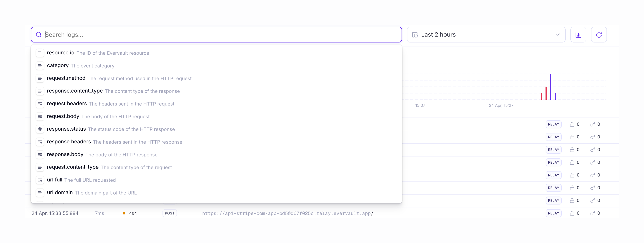Image resolution: width=644 pixels, height=243 pixels.
Task: Click the search magnifier icon
Action: pos(39,35)
